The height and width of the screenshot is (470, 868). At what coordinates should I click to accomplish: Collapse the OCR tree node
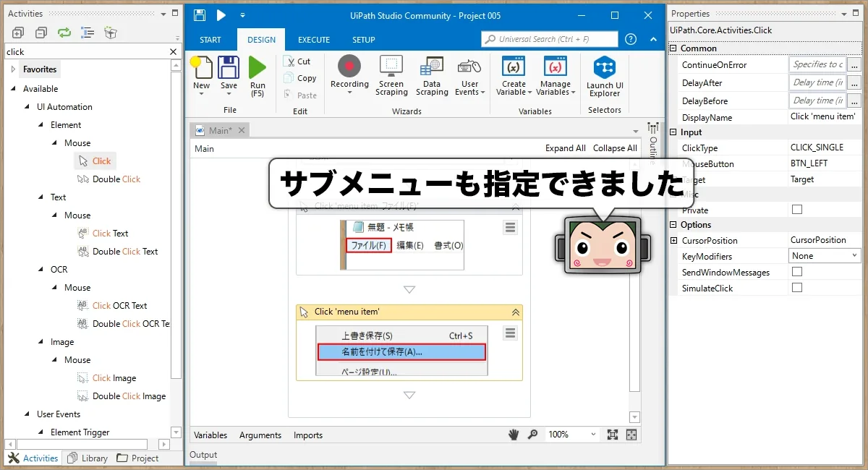pyautogui.click(x=41, y=270)
